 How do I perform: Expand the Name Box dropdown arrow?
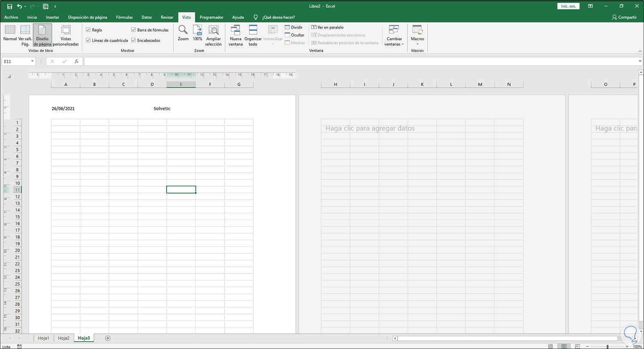pyautogui.click(x=32, y=61)
